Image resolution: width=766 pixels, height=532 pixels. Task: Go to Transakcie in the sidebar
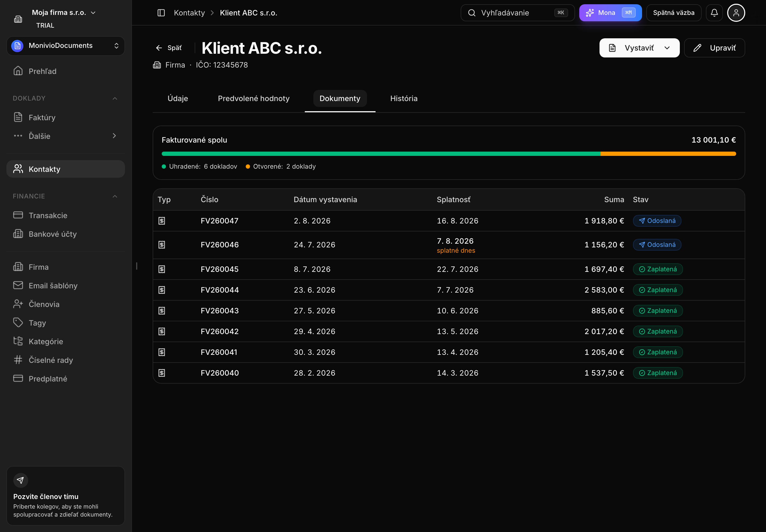66,215
